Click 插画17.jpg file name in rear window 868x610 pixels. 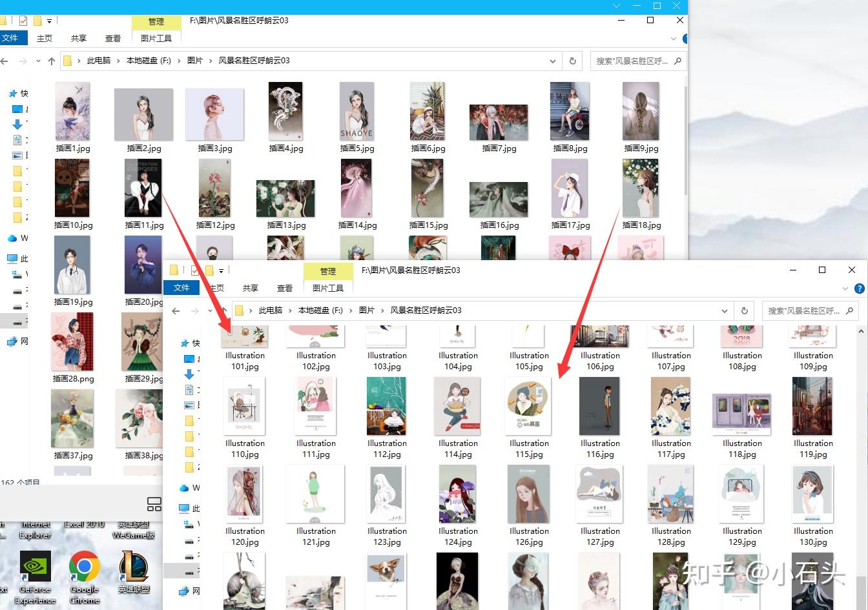click(x=570, y=225)
